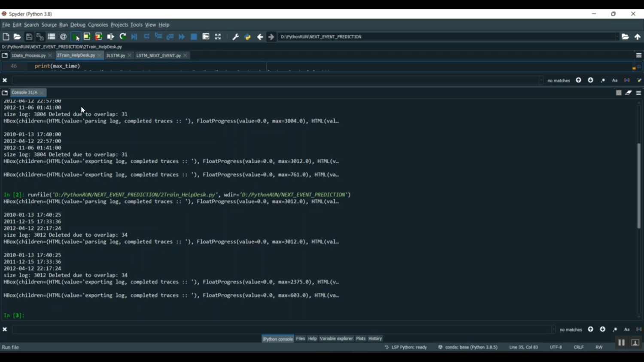Click the Save file floppy icon
The width and height of the screenshot is (644, 362).
[x=29, y=37]
